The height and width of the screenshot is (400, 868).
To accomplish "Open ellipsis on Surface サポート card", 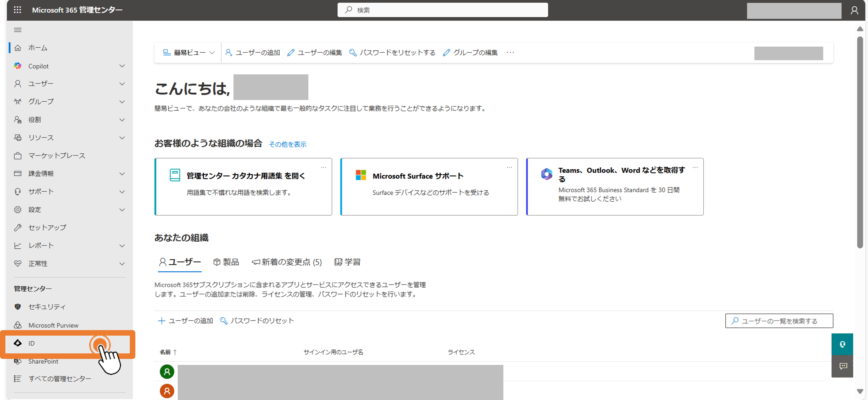I will (x=509, y=168).
